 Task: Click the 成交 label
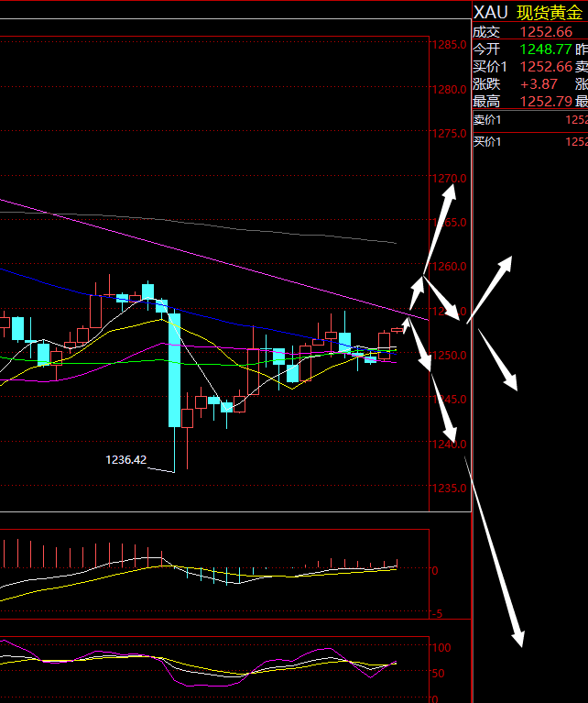[x=486, y=32]
